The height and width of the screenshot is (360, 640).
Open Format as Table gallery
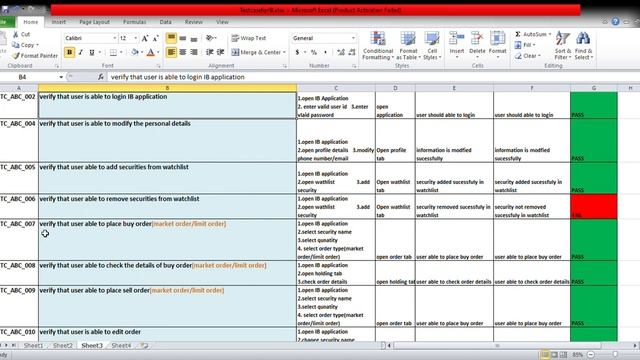coord(408,46)
